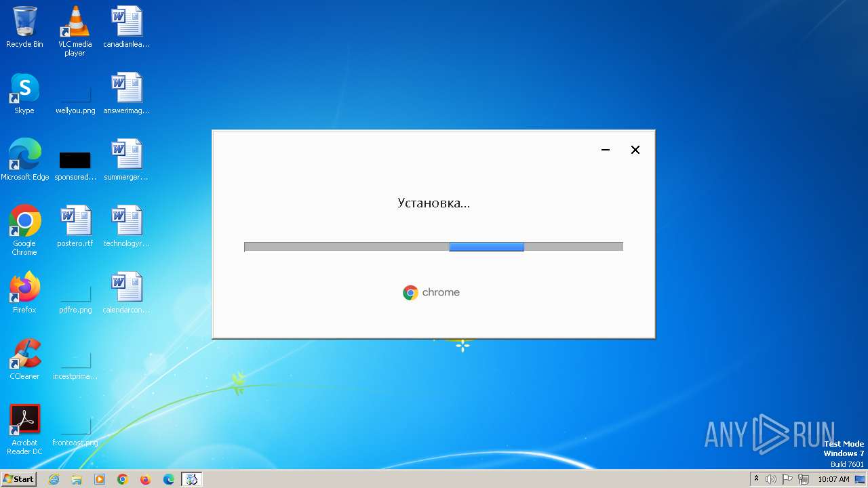868x488 pixels.
Task: Open the media player taskbar icon
Action: point(100,479)
